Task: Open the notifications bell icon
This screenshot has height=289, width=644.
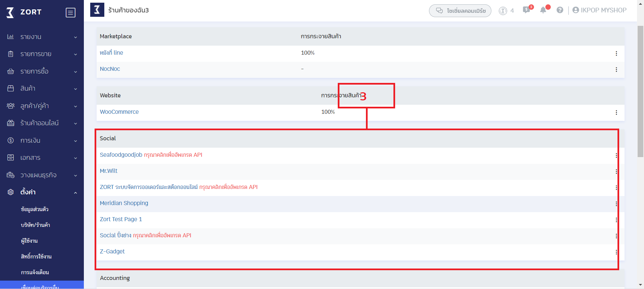Action: coord(544,10)
